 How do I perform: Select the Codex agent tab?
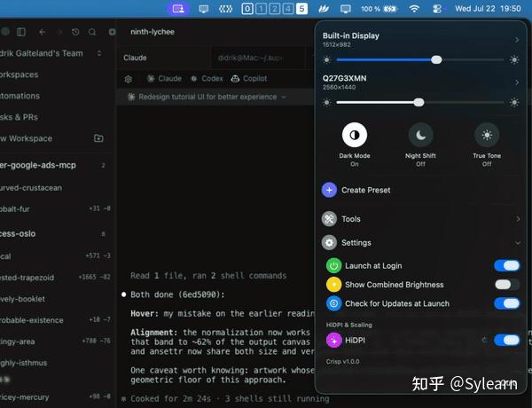pyautogui.click(x=207, y=79)
